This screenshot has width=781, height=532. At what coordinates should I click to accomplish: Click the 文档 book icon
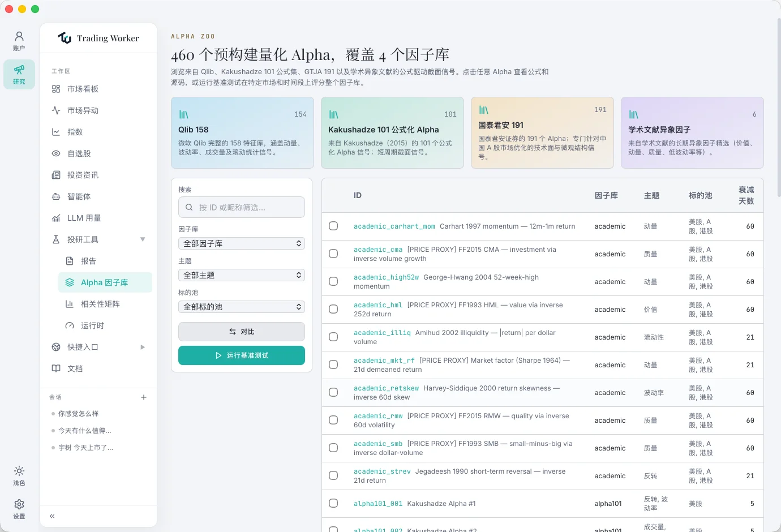[x=56, y=368]
